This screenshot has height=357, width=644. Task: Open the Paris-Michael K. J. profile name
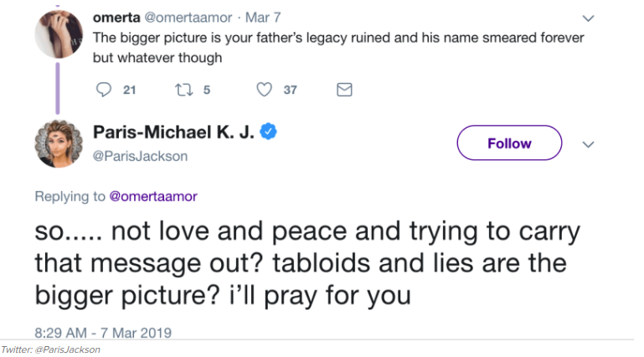point(173,132)
